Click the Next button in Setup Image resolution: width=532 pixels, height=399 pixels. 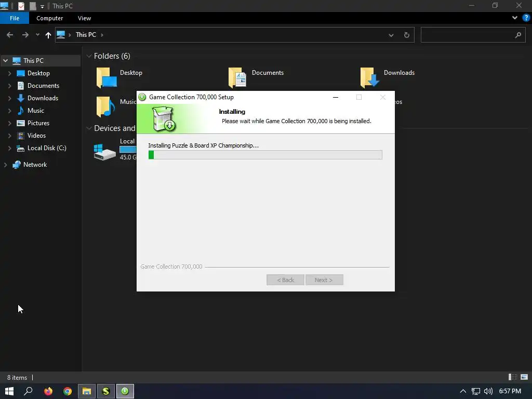(x=324, y=280)
